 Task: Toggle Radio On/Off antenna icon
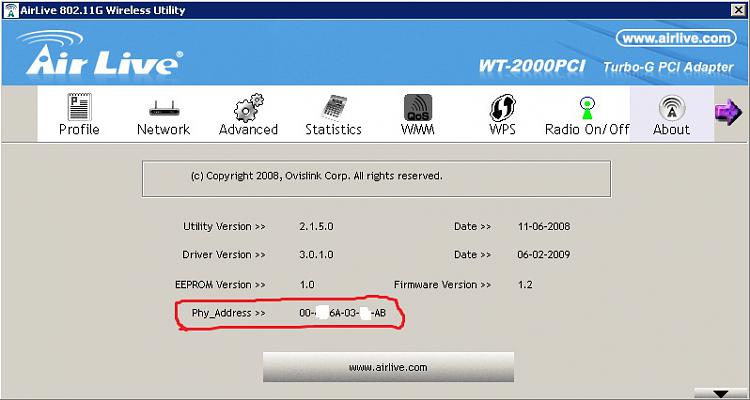tap(587, 108)
